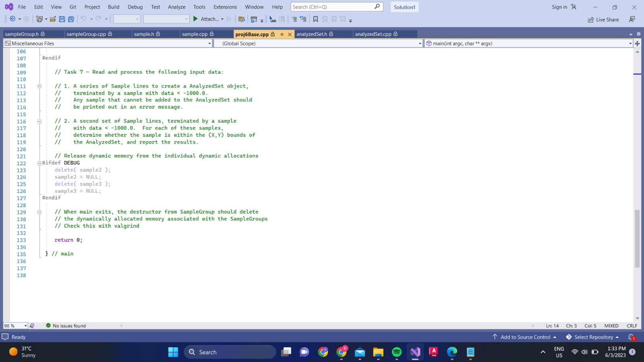Navigate backward using the toolbar arrow

[x=12, y=19]
